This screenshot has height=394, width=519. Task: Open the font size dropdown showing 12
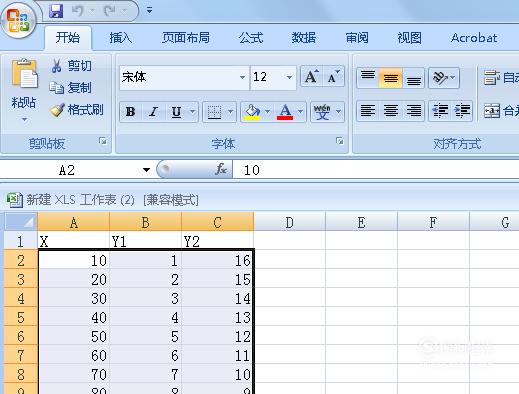(289, 77)
